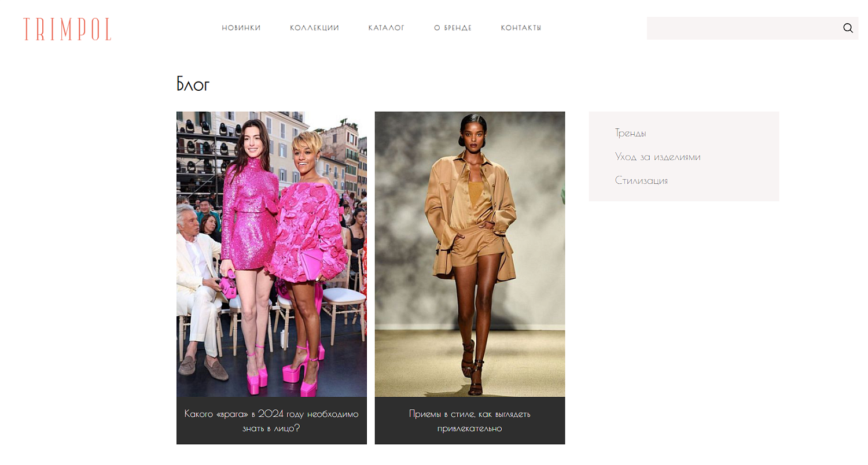
Task: Filter blog by Тренды category
Action: click(x=630, y=133)
